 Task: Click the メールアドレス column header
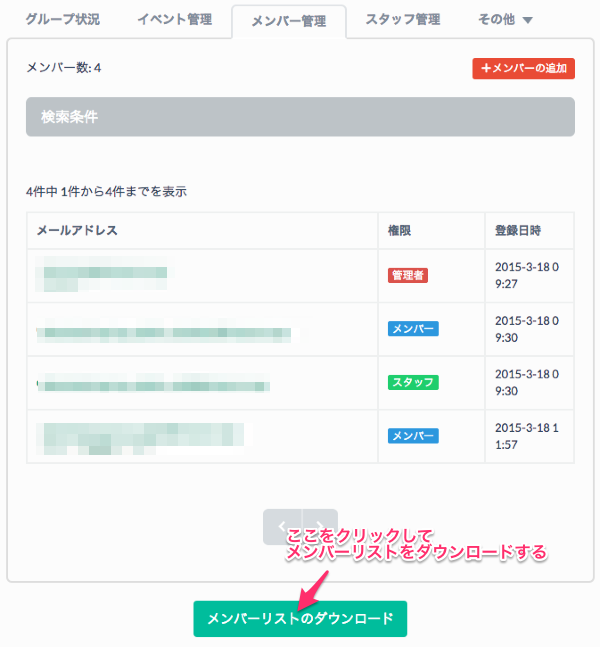click(x=77, y=230)
